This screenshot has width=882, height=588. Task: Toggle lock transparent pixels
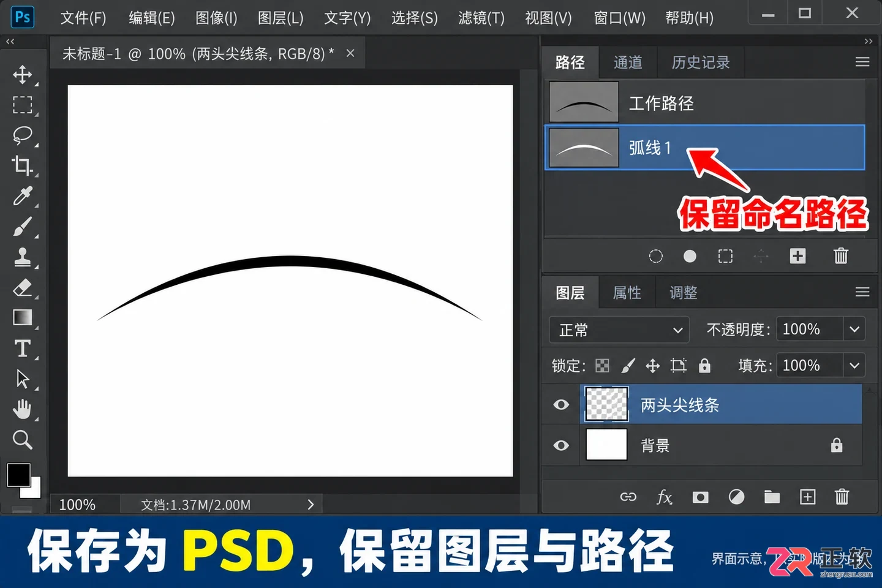tap(603, 366)
